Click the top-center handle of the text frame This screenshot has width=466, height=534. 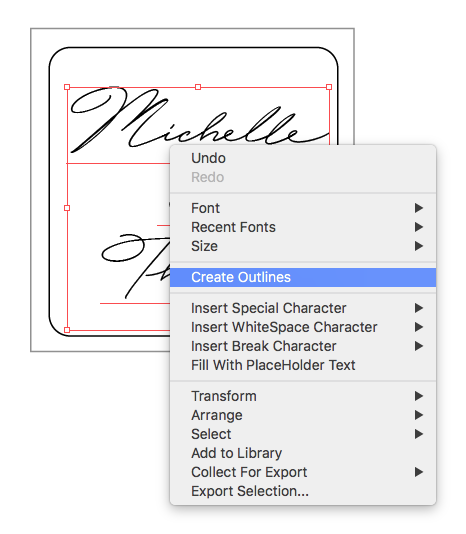tap(198, 87)
